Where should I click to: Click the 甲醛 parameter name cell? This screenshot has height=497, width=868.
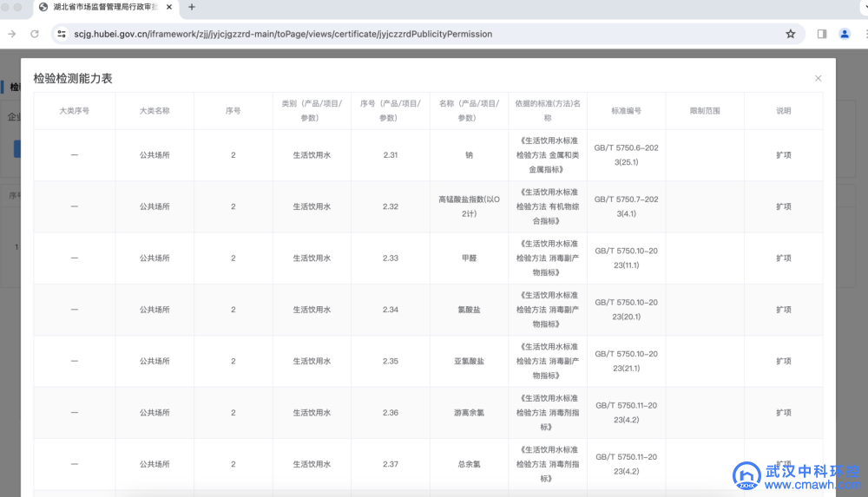469,258
